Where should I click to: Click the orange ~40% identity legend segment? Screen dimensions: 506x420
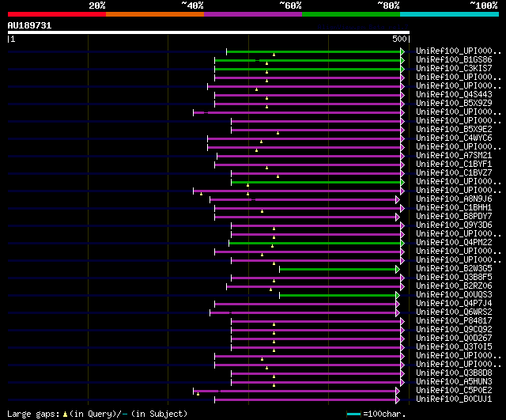click(155, 14)
